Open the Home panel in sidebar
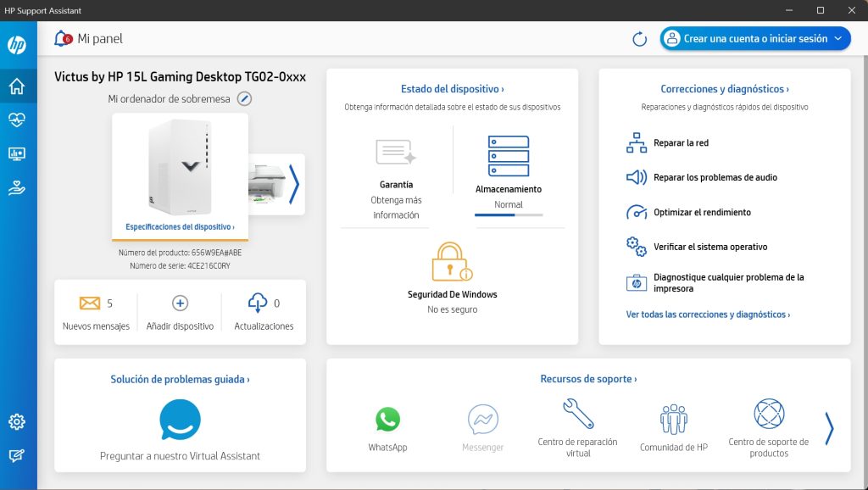The image size is (868, 490). (x=17, y=86)
